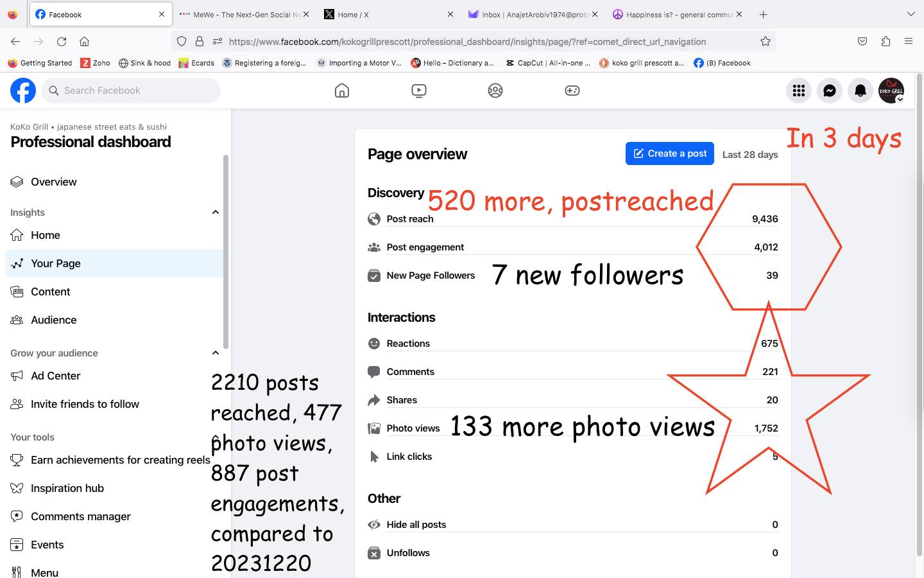
Task: Open the Gaming icon in top bar
Action: tap(572, 91)
